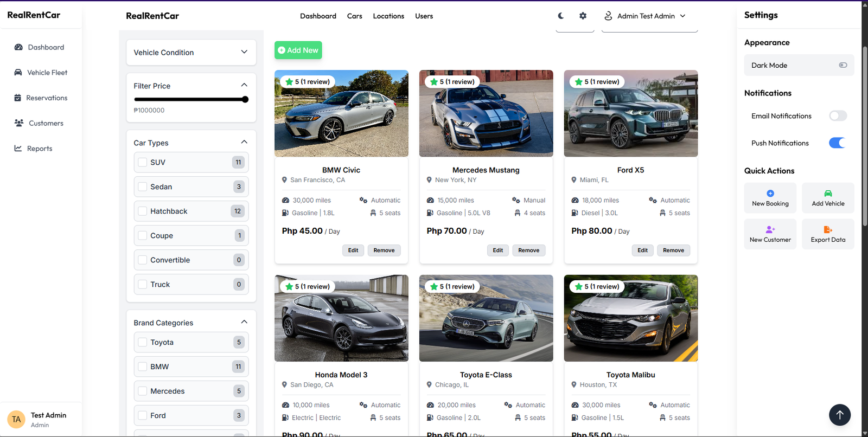This screenshot has height=437, width=868.
Task: Click the Reports chart icon in the sidebar
Action: [x=18, y=148]
